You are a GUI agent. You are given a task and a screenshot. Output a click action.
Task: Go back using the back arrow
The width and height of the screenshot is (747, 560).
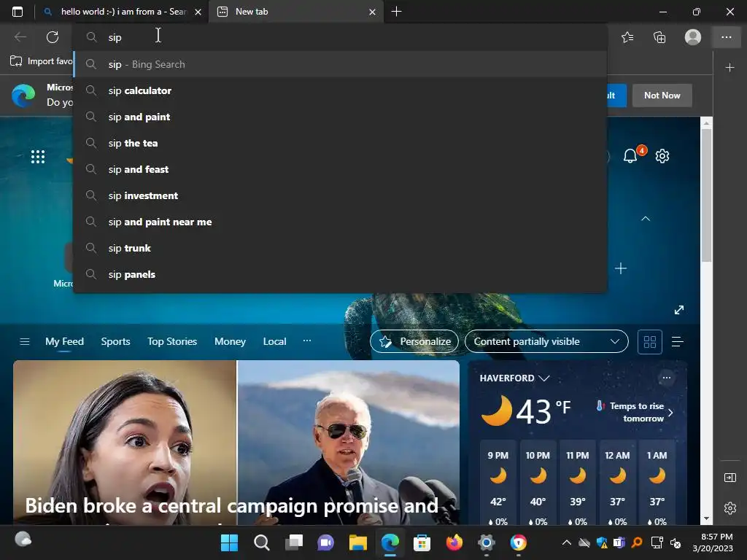(20, 37)
